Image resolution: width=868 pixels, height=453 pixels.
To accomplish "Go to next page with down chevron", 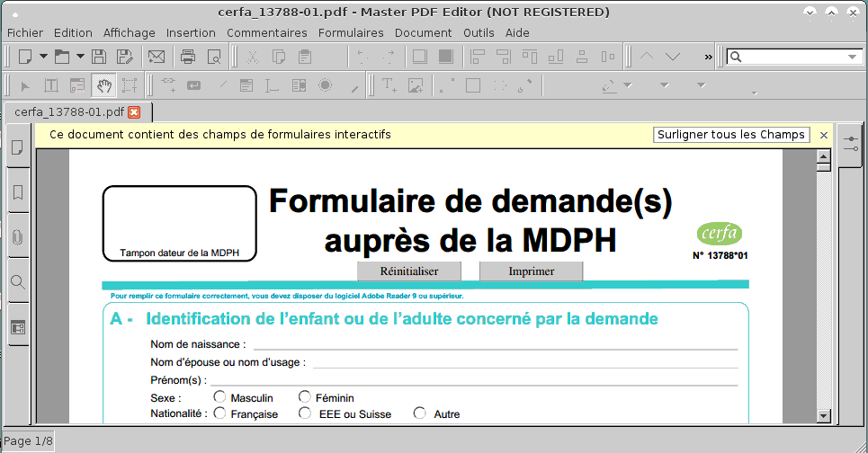I will click(673, 57).
